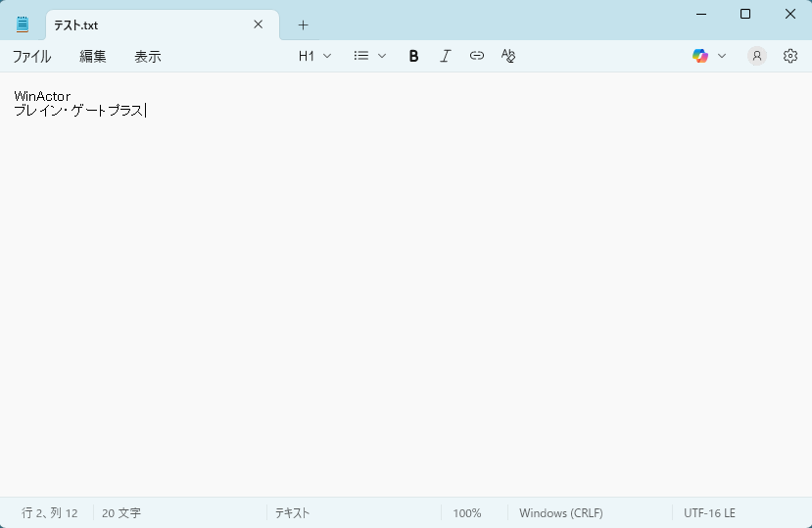Click the Windows (CRLF) line ending entry
The image size is (812, 528).
point(561,513)
